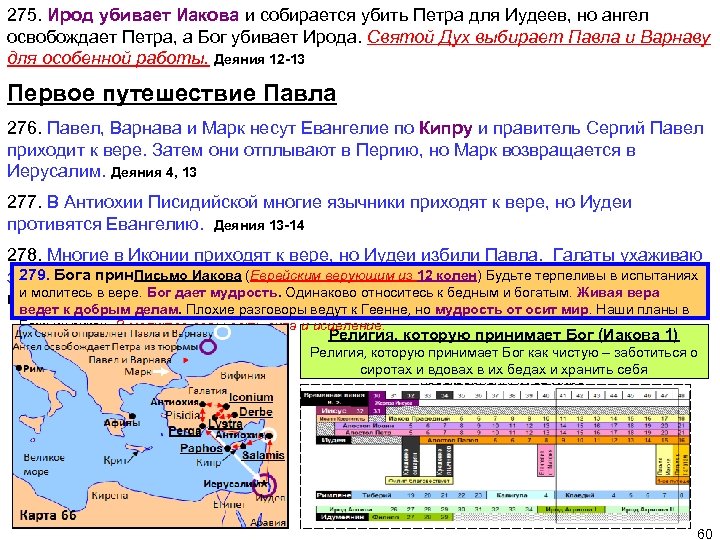Click the Идумеяне row label in the timeline
This screenshot has width=720, height=540.
click(343, 517)
